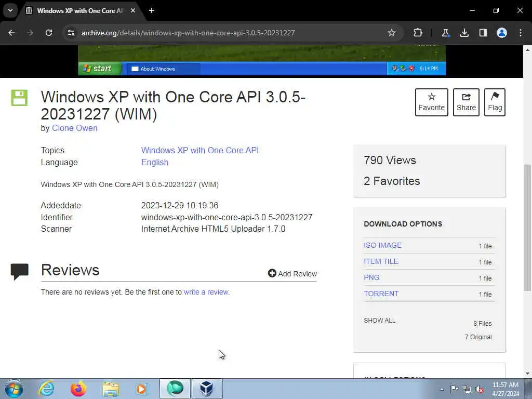Click the page vertical scrollbar thumb
Viewport: 532px width, 399px height.
pos(528,228)
